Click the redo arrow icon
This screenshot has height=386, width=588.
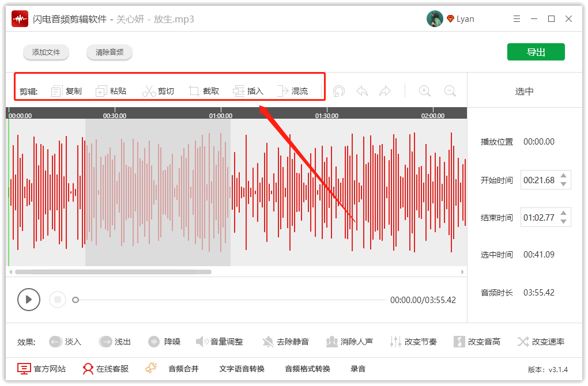pyautogui.click(x=385, y=91)
